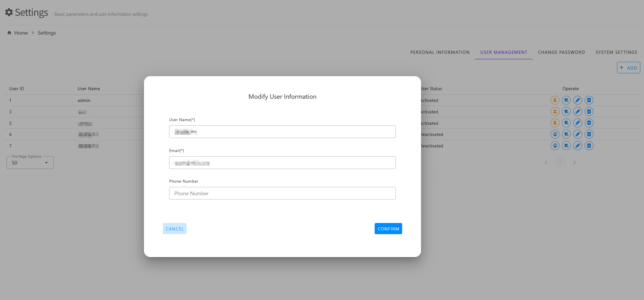Screen dimensions: 644x300
Task: Switch to the Personal Information tab
Action: tap(440, 52)
